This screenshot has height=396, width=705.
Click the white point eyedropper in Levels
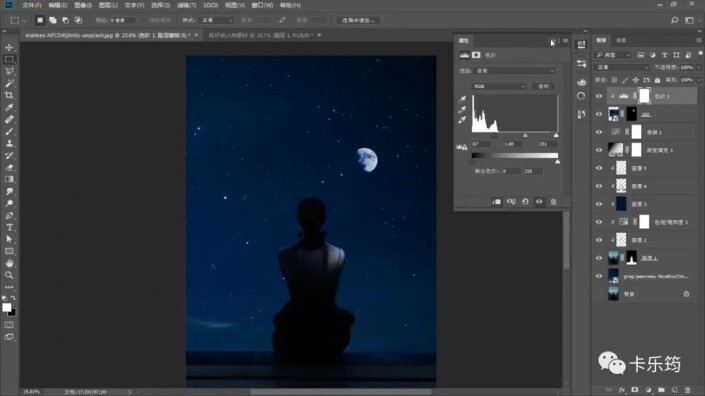(462, 120)
